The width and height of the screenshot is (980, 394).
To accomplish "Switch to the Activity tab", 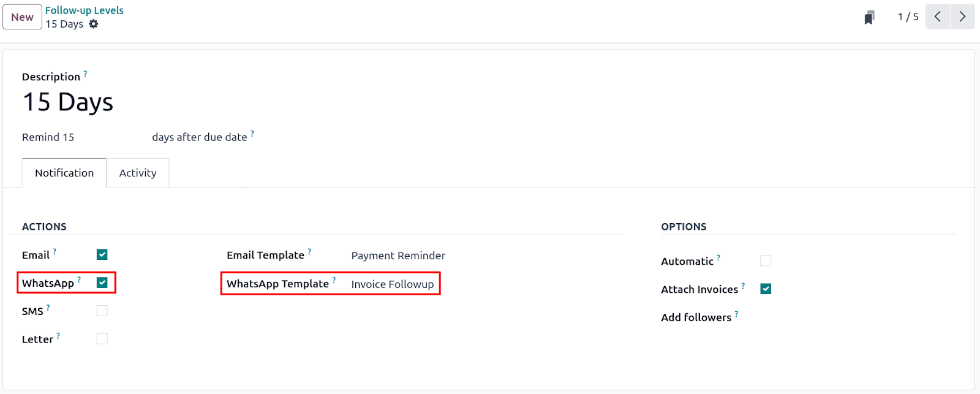I will click(x=138, y=173).
